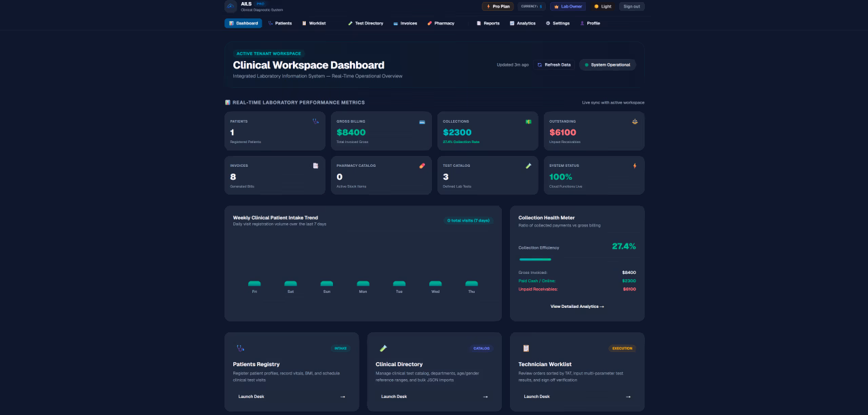The width and height of the screenshot is (868, 415).
Task: Click the cash icon on Collections tile
Action: [528, 121]
